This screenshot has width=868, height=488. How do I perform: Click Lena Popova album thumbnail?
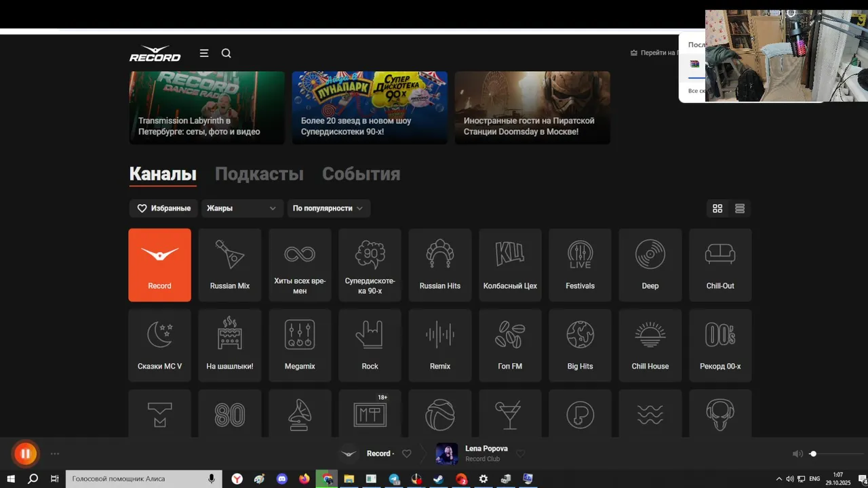click(x=447, y=454)
